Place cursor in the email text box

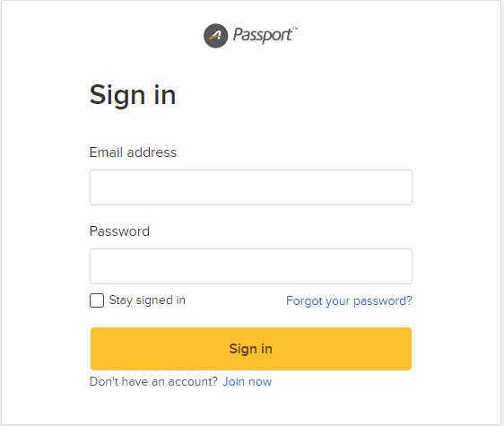(251, 187)
